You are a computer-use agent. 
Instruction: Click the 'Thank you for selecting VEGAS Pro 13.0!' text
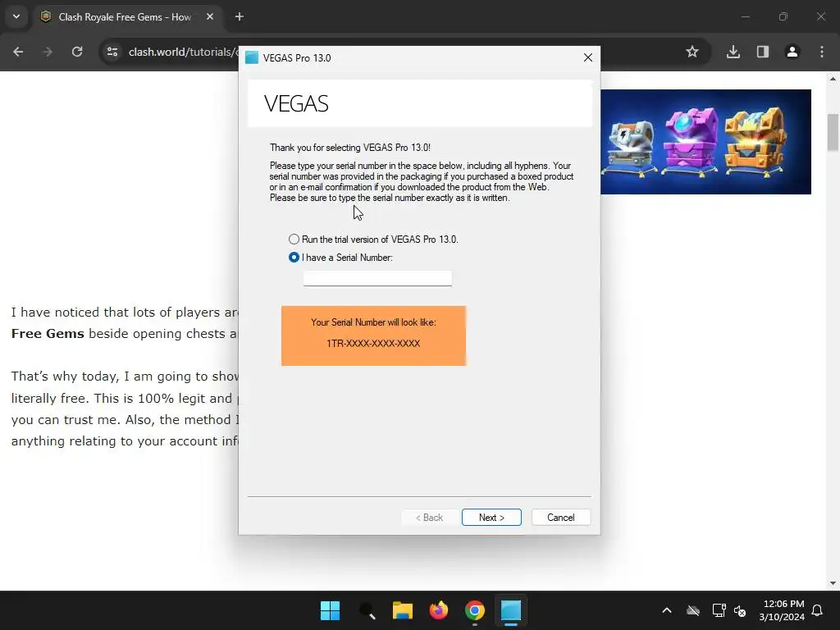coord(349,148)
